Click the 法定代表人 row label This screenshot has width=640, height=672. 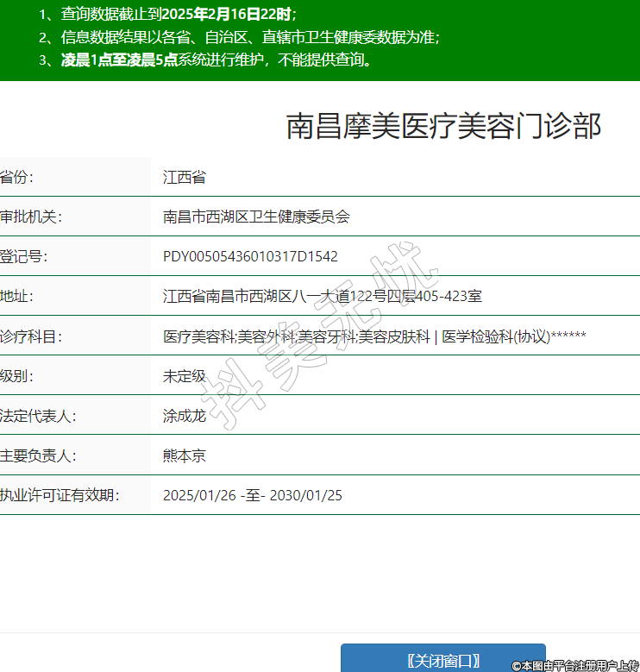[x=38, y=415]
